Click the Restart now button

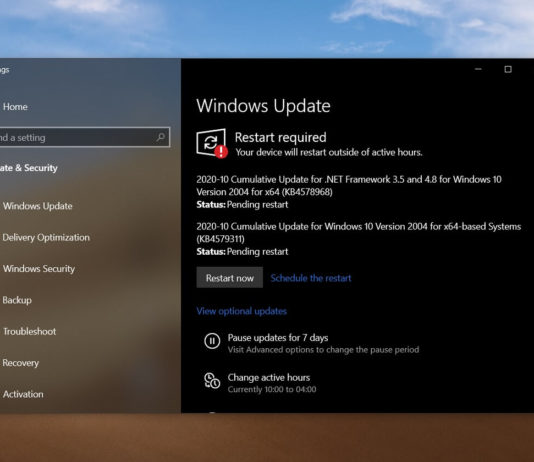click(230, 277)
